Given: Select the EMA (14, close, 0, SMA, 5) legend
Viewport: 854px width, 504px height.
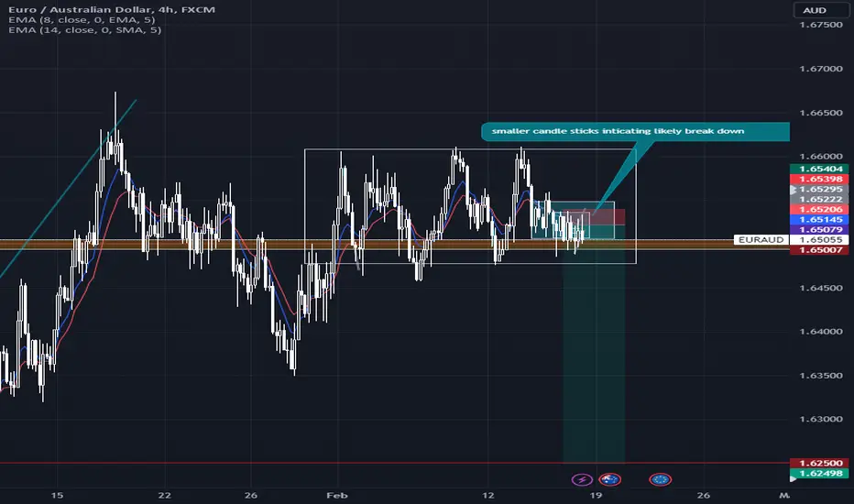Looking at the screenshot, I should pos(84,30).
